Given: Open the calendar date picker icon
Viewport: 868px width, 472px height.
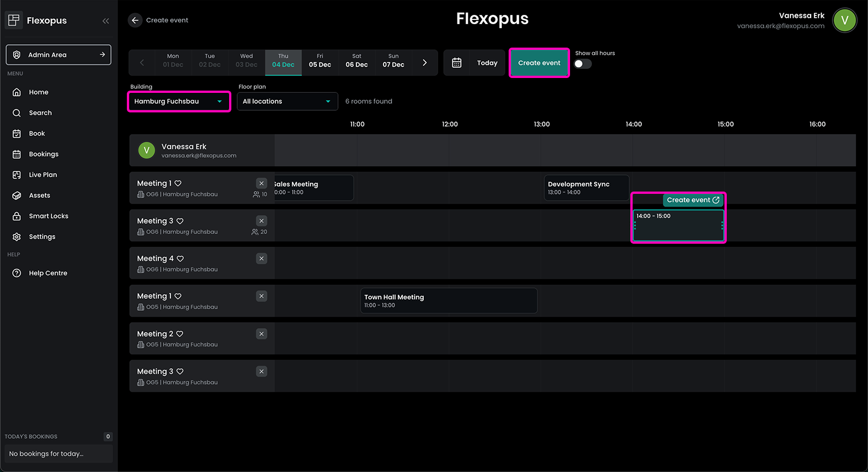Looking at the screenshot, I should [456, 63].
